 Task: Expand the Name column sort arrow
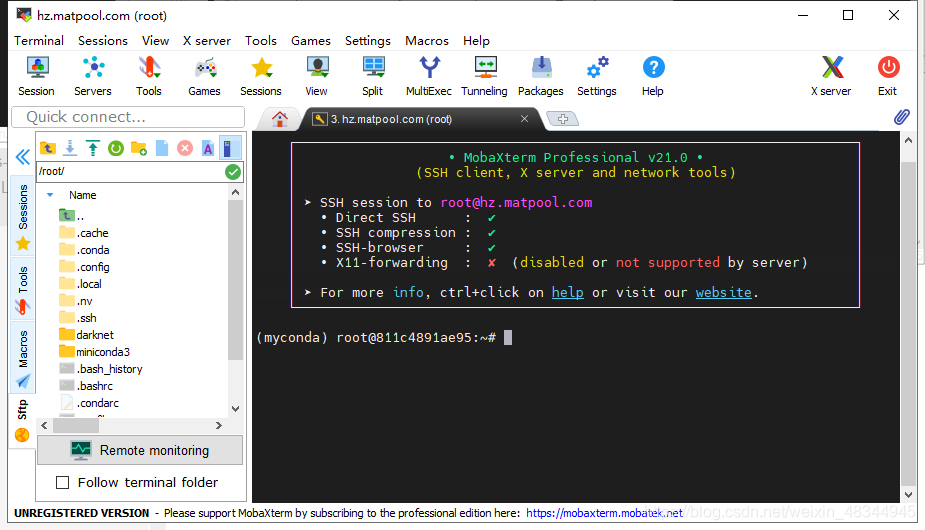pos(50,195)
